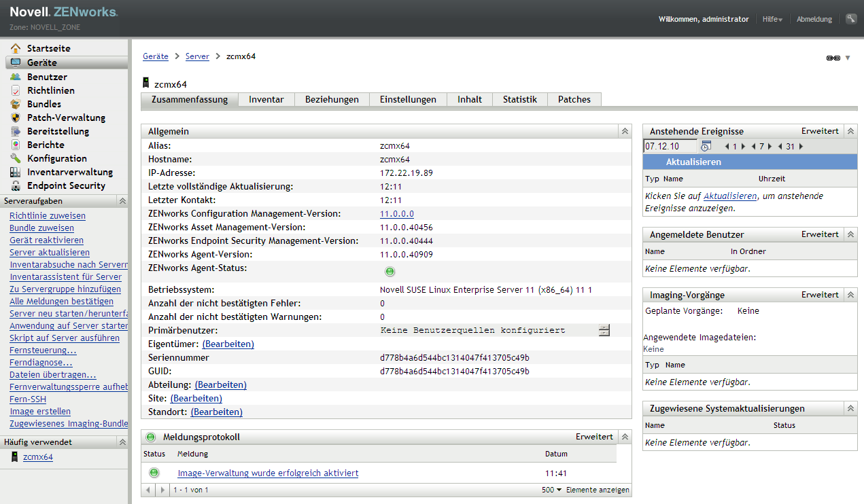This screenshot has width=864, height=504.
Task: Click the Konfiguration wrench icon
Action: (x=15, y=158)
